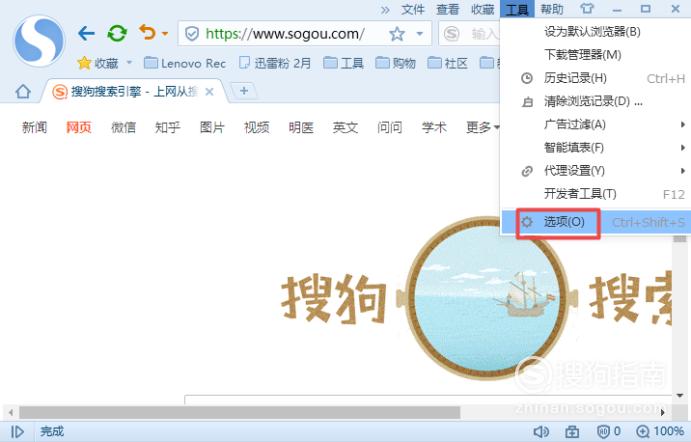Go to 明医 search category
The width and height of the screenshot is (691, 442).
coord(301,127)
